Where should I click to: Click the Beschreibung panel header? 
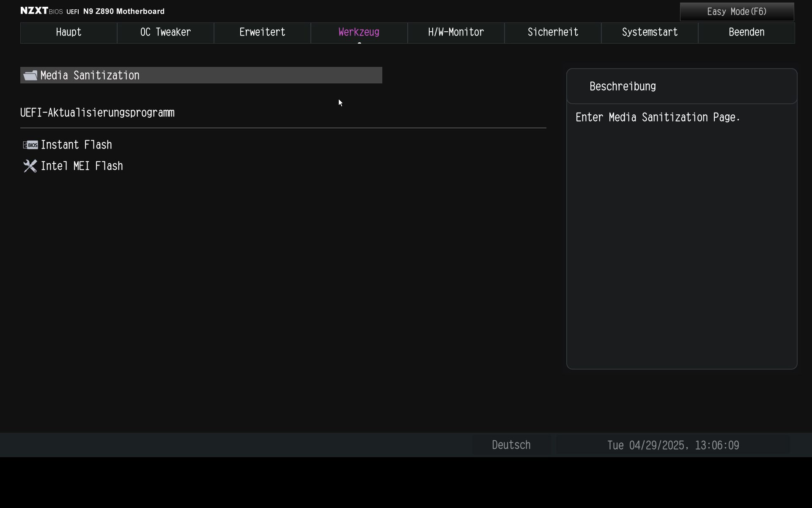(623, 86)
